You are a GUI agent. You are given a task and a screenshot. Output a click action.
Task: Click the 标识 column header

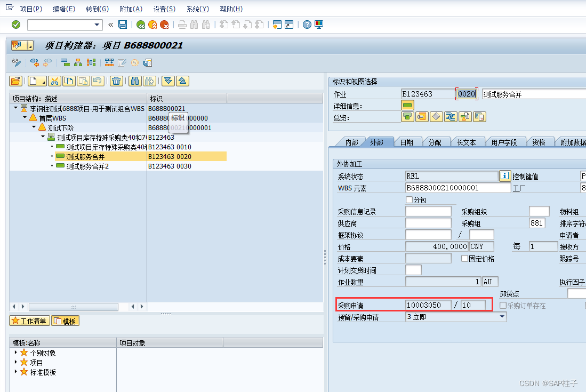187,99
